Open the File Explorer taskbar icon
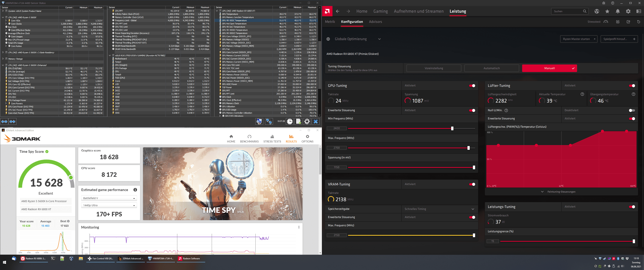644x270 pixels. coord(81,259)
